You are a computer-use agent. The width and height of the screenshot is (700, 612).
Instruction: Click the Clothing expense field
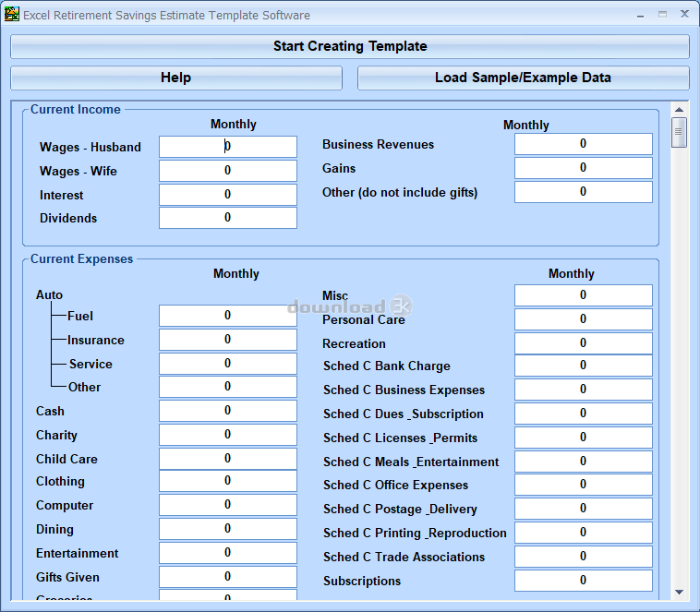pyautogui.click(x=228, y=481)
